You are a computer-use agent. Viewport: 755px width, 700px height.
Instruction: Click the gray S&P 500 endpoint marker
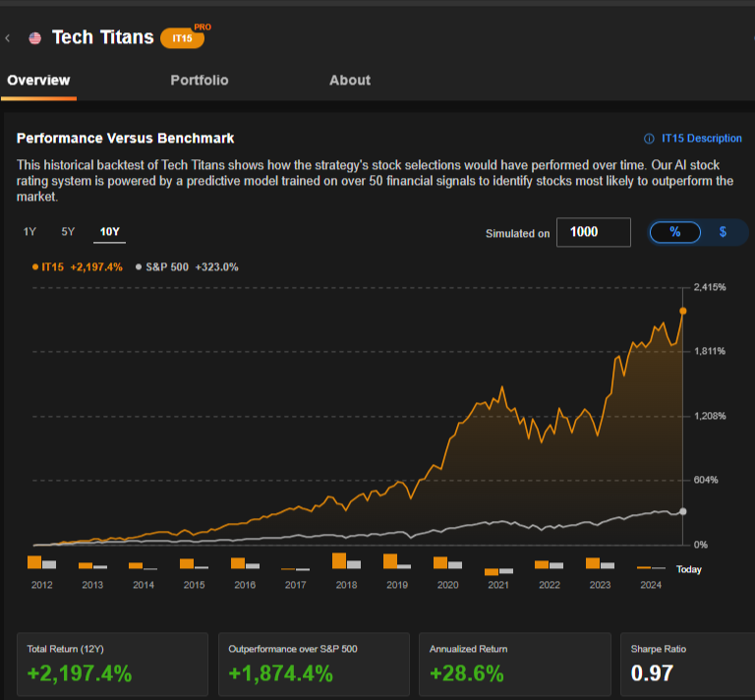(x=682, y=511)
